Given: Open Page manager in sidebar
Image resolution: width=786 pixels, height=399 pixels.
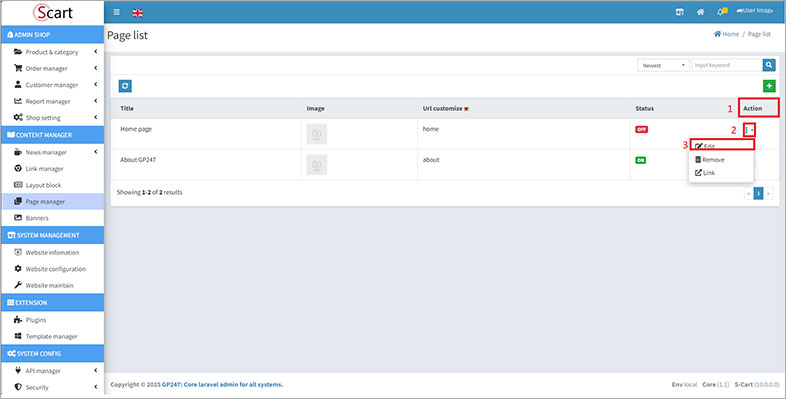Looking at the screenshot, I should 52,202.
